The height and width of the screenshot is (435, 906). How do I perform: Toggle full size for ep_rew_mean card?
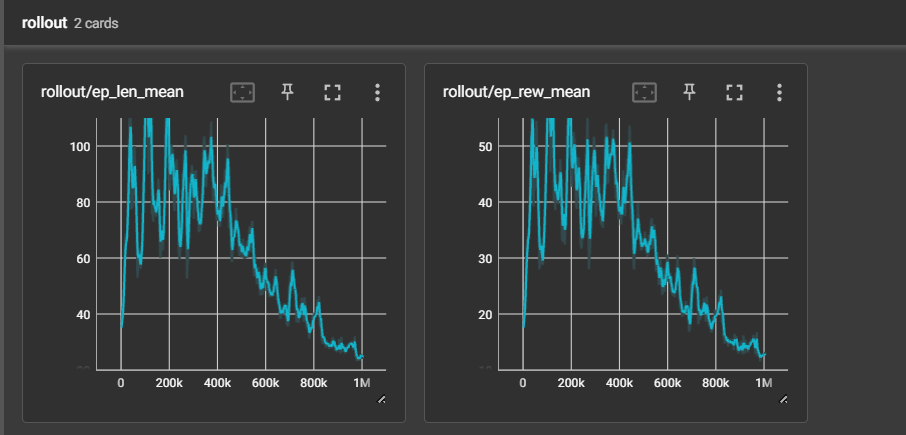point(734,92)
